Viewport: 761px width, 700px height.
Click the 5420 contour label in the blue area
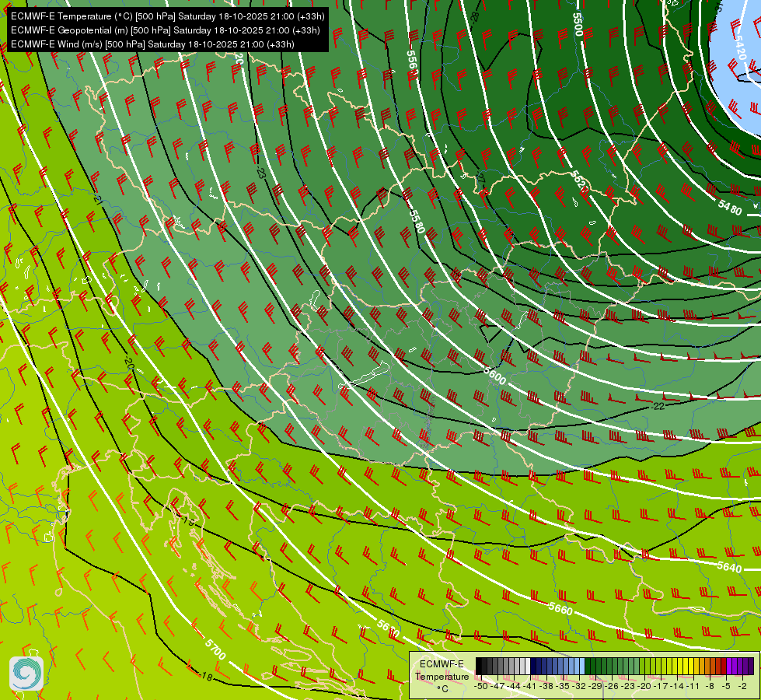pyautogui.click(x=739, y=47)
